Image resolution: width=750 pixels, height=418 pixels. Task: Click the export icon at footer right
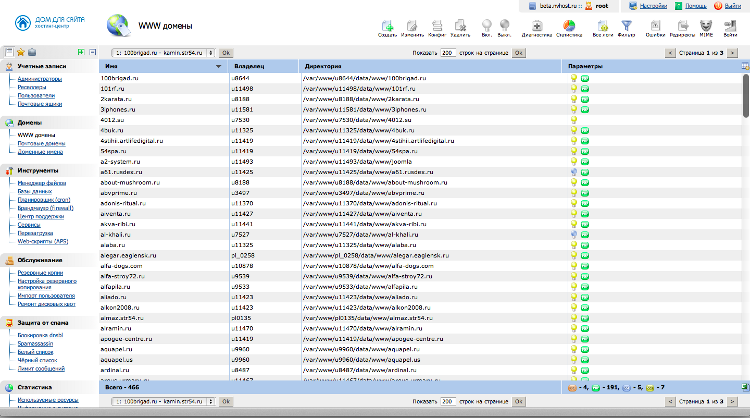click(x=745, y=387)
